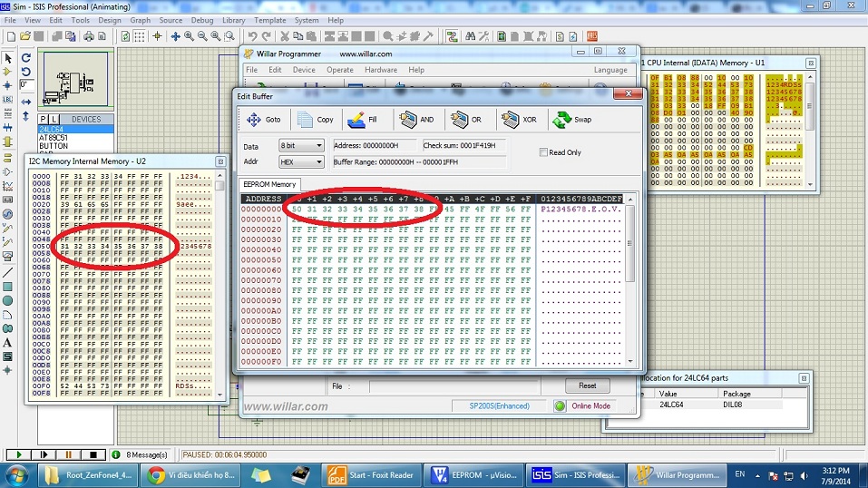
Task: Select 24LC64 in the devices list
Action: [76, 129]
